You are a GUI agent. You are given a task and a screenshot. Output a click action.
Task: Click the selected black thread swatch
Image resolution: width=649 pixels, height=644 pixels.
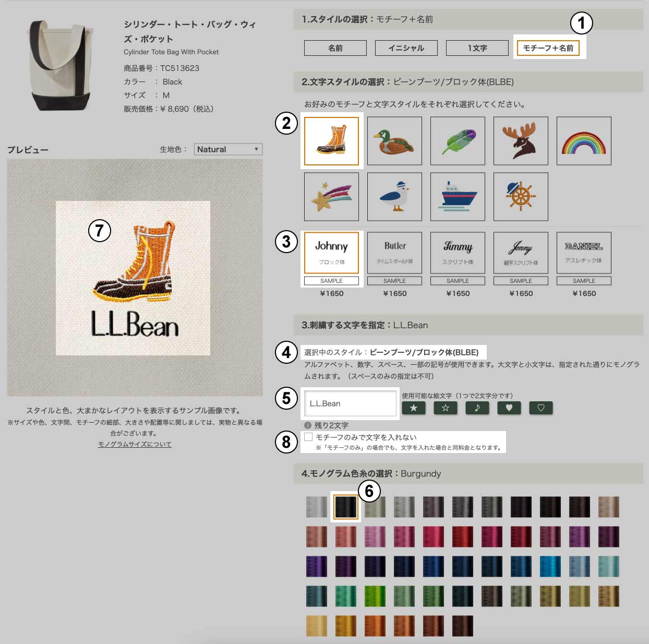tap(345, 507)
